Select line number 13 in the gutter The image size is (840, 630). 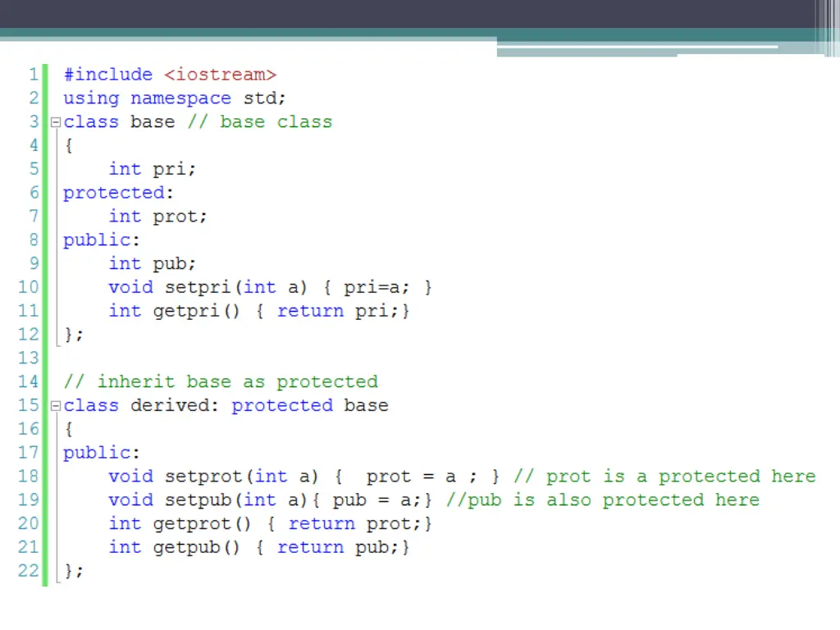coord(29,358)
